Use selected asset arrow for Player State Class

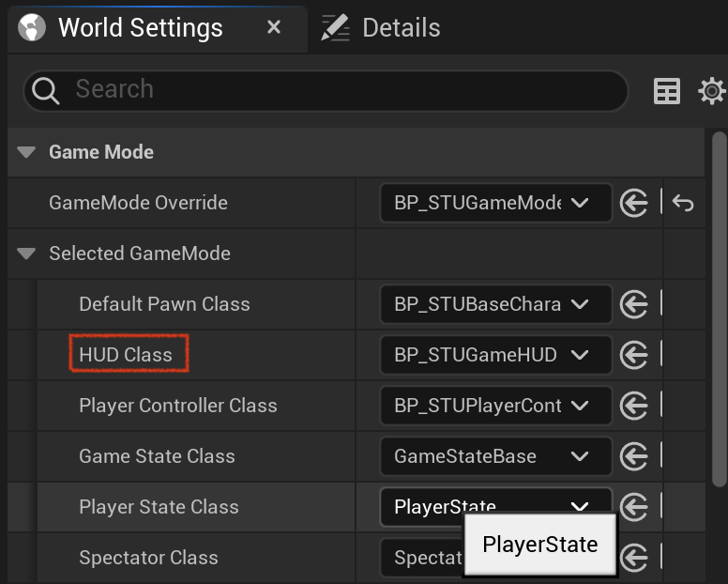coord(634,507)
